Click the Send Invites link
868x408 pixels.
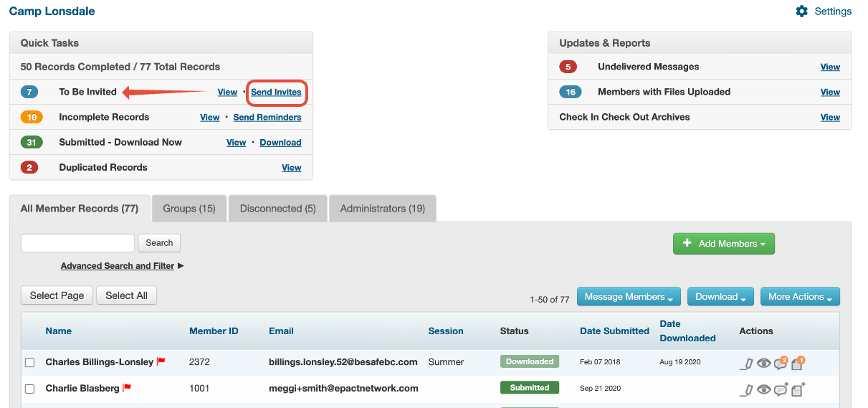click(276, 92)
